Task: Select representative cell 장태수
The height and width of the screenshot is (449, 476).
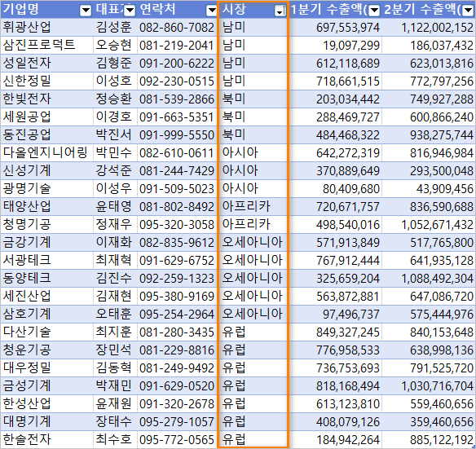Action: [115, 421]
